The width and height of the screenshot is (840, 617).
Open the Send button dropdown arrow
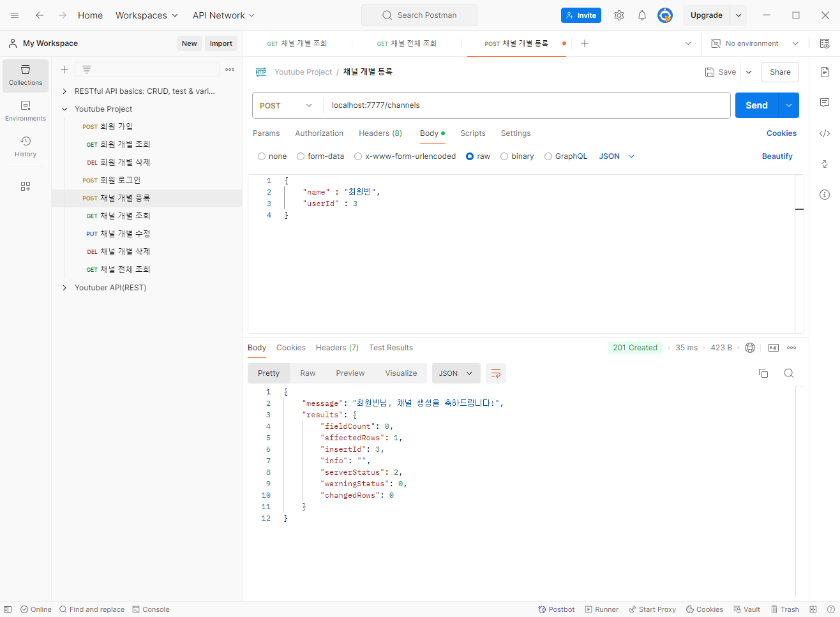pyautogui.click(x=789, y=105)
